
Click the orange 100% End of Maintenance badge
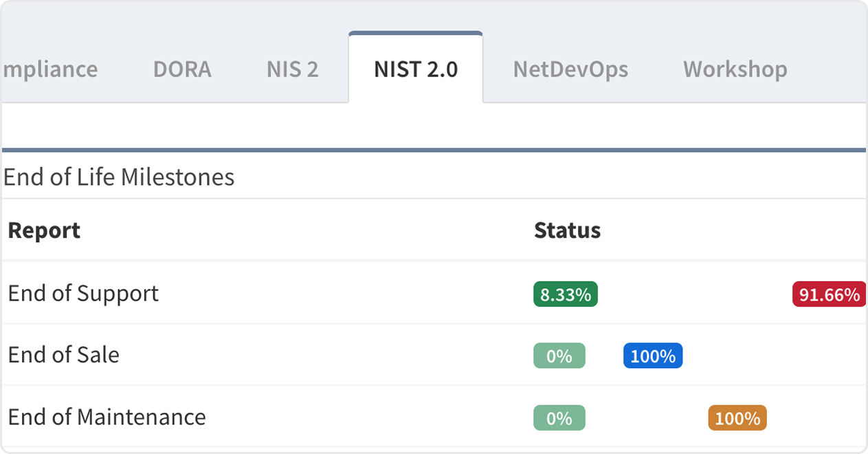pyautogui.click(x=737, y=418)
